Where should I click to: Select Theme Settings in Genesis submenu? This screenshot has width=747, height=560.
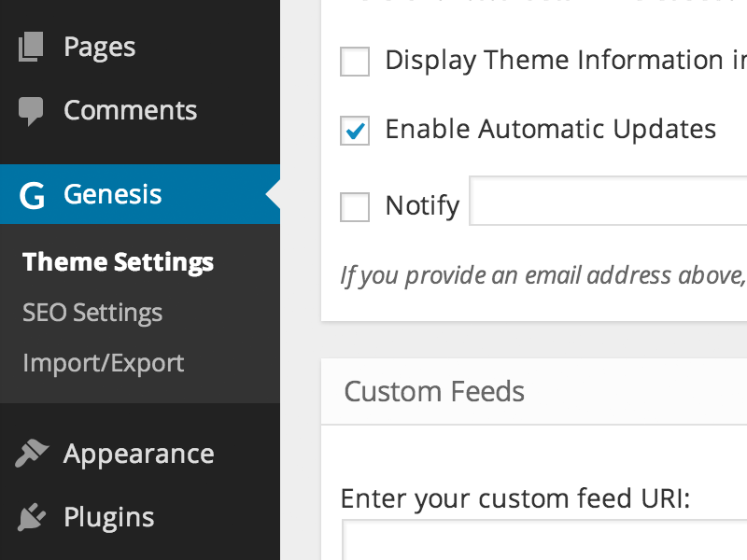click(x=118, y=262)
